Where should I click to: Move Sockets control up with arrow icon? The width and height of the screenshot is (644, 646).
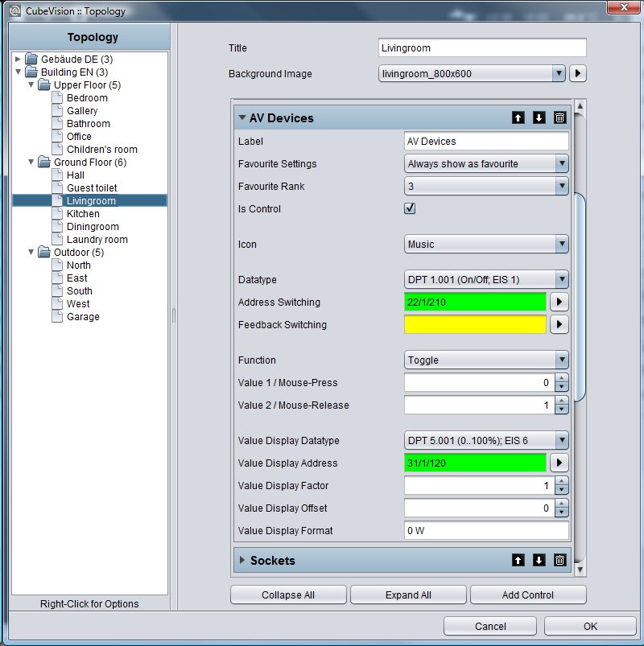(518, 560)
